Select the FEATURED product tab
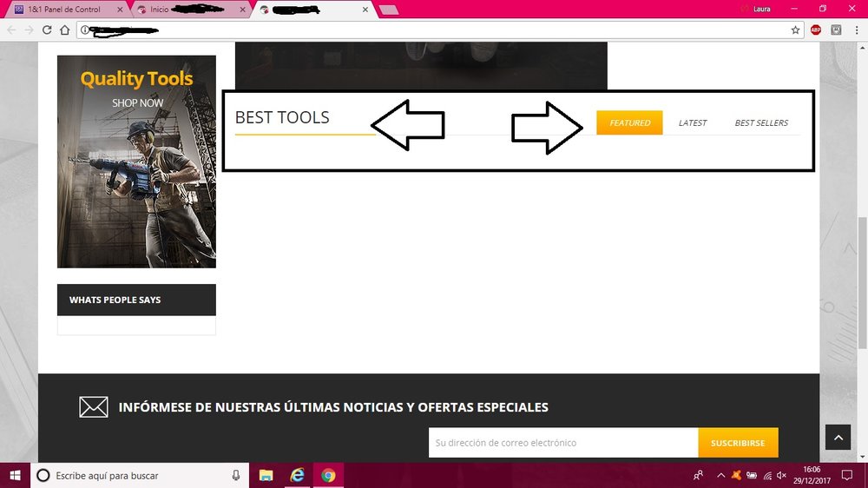 point(629,123)
